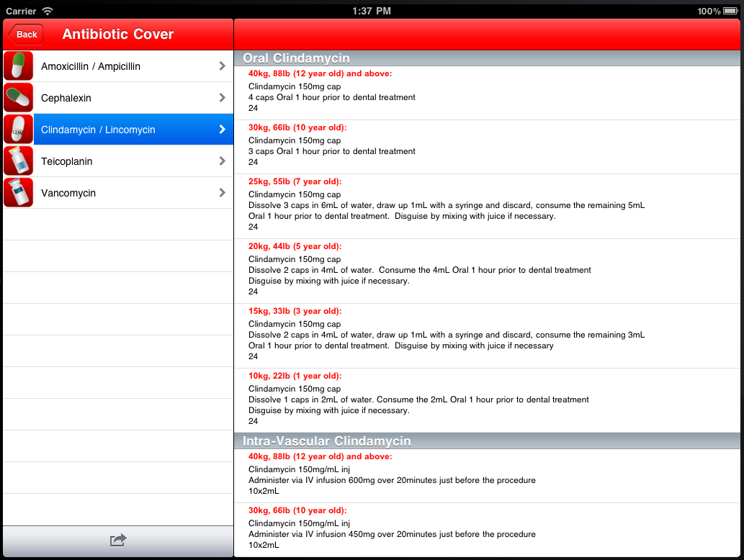Tap 'Dissolve 3 caps in 6mL of water' line
744x560 pixels.
click(x=447, y=205)
